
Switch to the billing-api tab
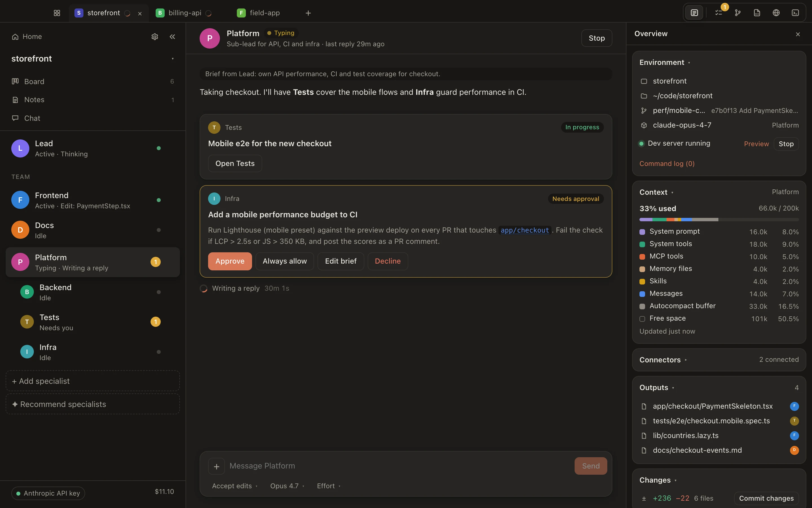(x=184, y=13)
